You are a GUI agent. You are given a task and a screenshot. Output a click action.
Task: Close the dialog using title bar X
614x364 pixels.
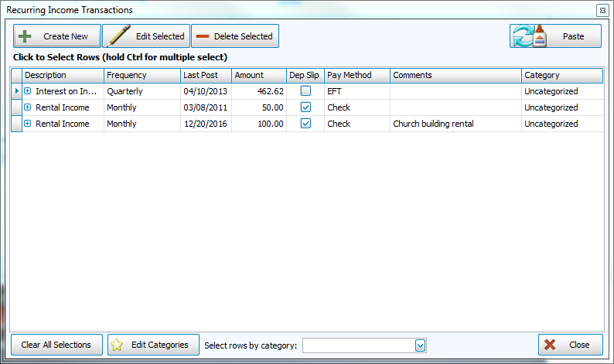pyautogui.click(x=602, y=10)
